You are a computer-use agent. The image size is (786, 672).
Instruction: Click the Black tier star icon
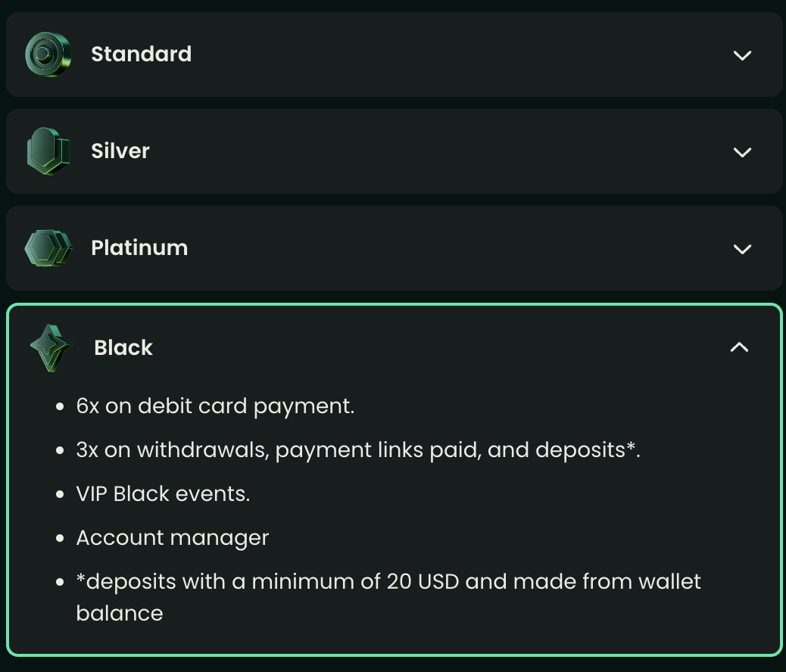(x=51, y=348)
